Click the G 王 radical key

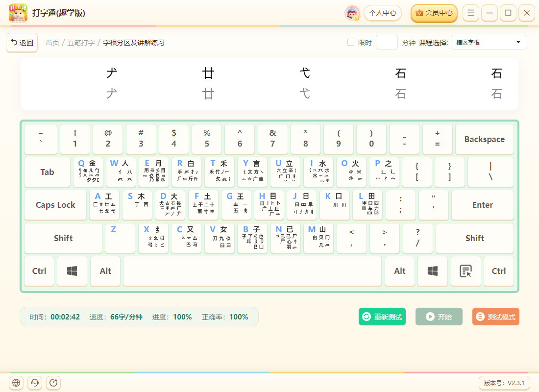236,205
